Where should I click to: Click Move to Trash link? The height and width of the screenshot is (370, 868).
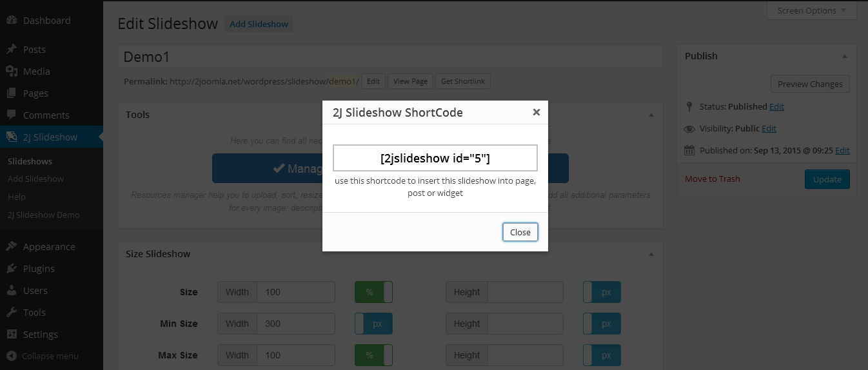tap(713, 179)
